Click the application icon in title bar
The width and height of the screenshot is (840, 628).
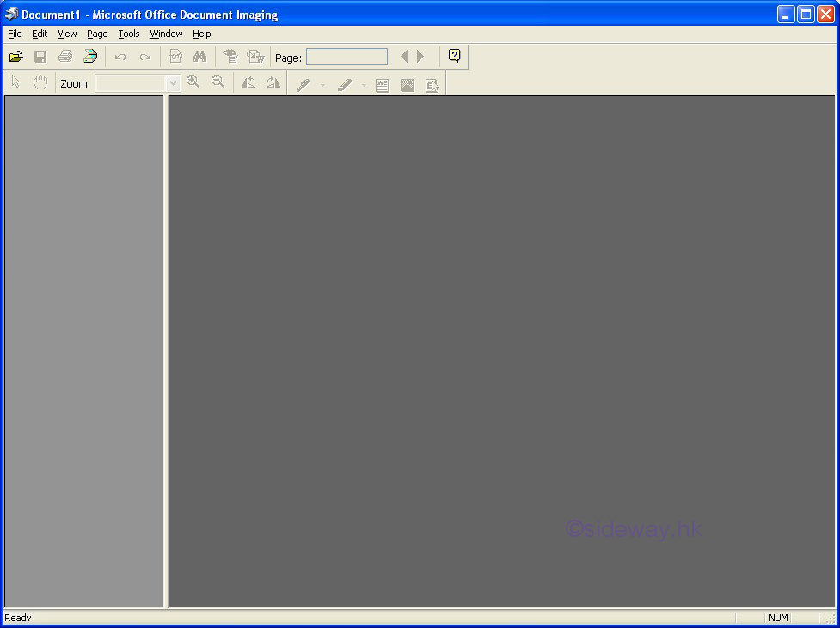pyautogui.click(x=11, y=14)
